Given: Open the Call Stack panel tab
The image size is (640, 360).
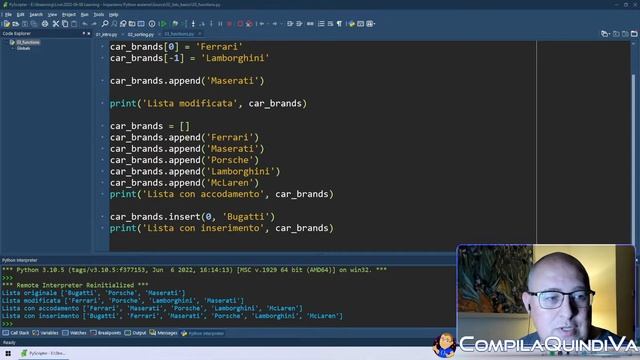Looking at the screenshot, I should click(16, 333).
